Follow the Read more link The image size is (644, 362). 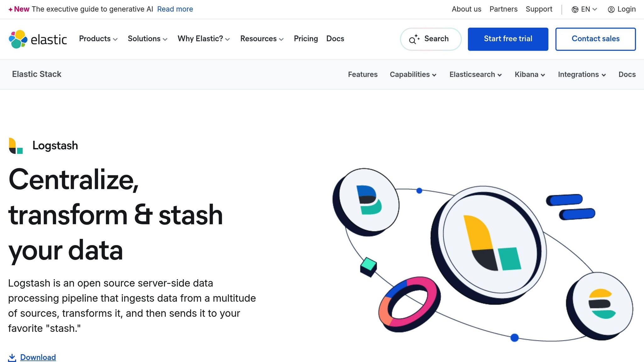pos(175,9)
